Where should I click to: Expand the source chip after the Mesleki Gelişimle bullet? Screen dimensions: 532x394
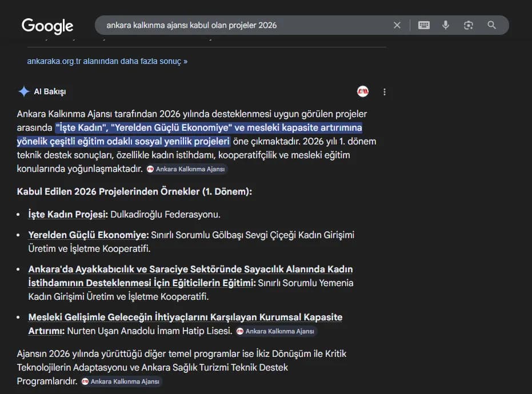click(x=276, y=331)
